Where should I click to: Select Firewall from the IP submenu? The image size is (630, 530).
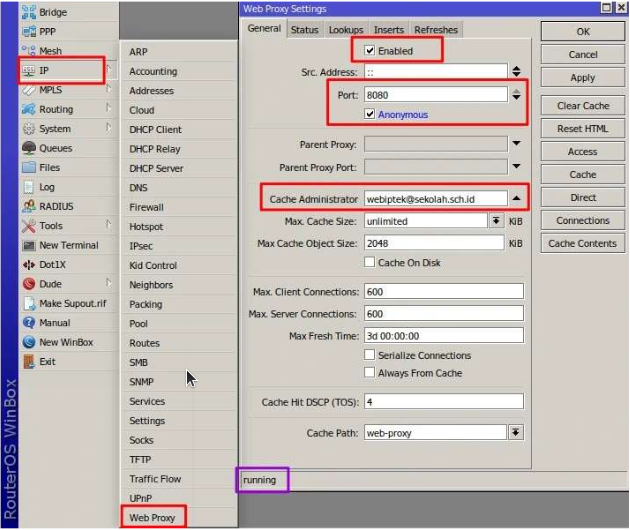146,207
